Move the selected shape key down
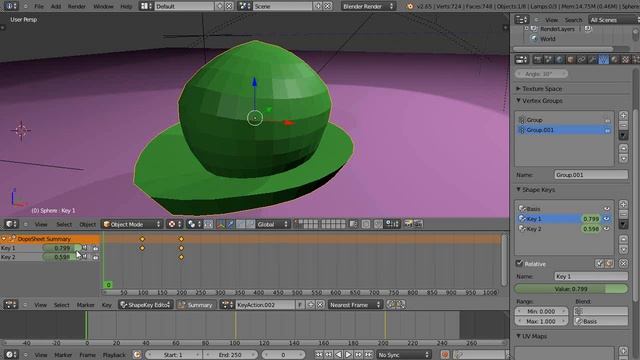The width and height of the screenshot is (640, 360). point(623,249)
